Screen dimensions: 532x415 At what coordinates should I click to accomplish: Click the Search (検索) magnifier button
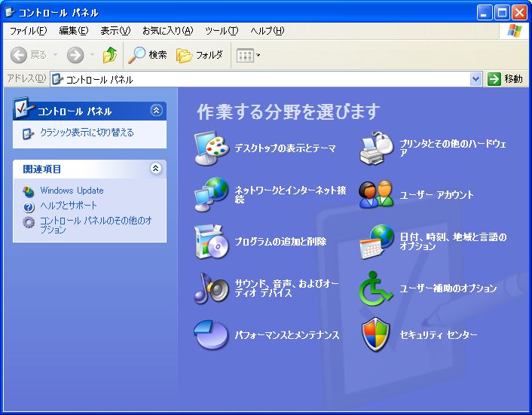(147, 55)
